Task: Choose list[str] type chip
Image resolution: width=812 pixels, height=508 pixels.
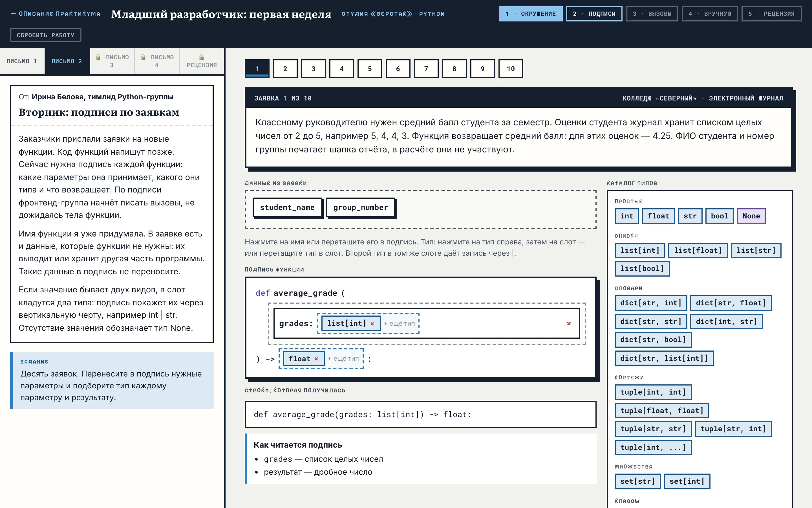Action: (x=756, y=250)
